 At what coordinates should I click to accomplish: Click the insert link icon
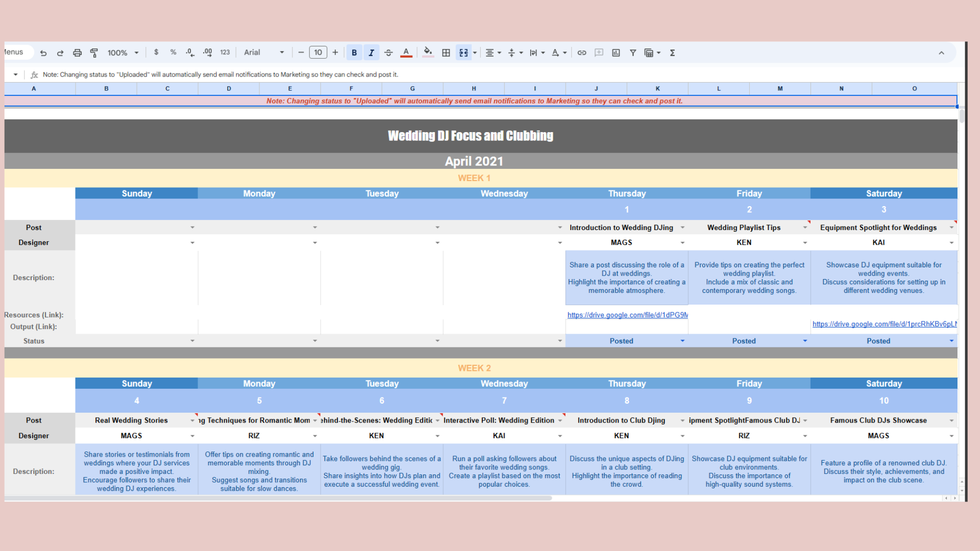click(581, 53)
